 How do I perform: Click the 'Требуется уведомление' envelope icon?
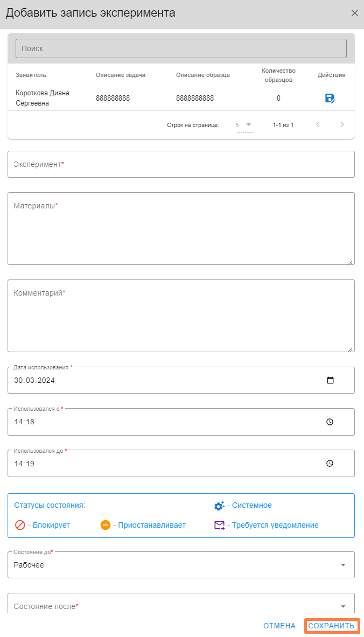(219, 525)
